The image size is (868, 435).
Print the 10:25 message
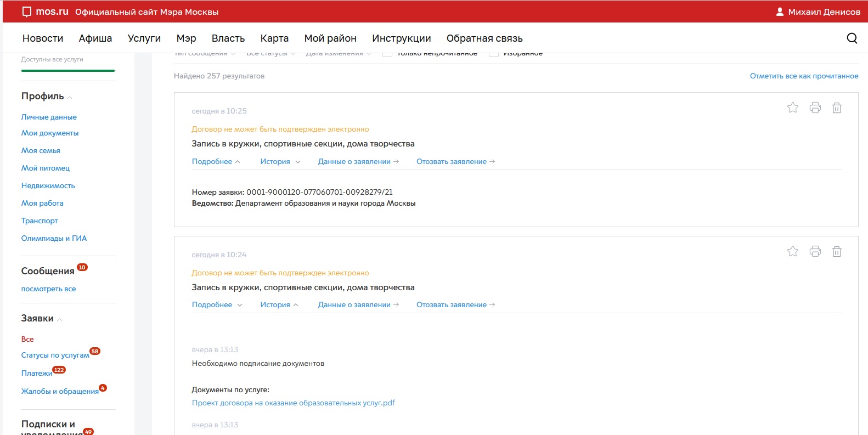(815, 108)
